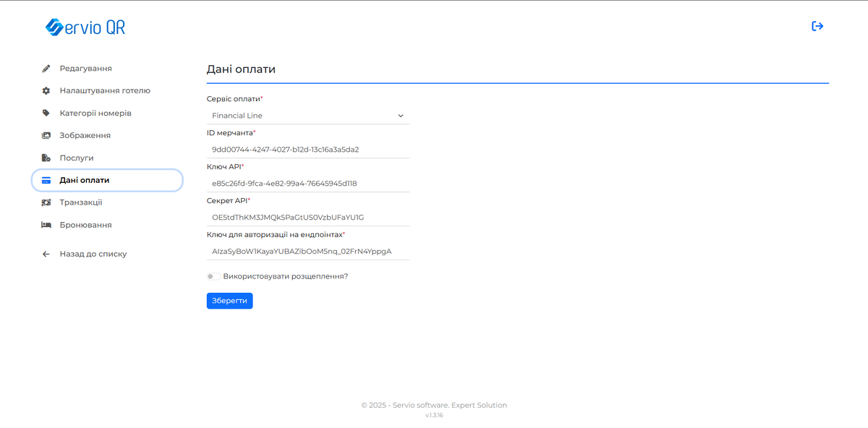Enable the Використовувати розщеплення toggle

pos(213,276)
